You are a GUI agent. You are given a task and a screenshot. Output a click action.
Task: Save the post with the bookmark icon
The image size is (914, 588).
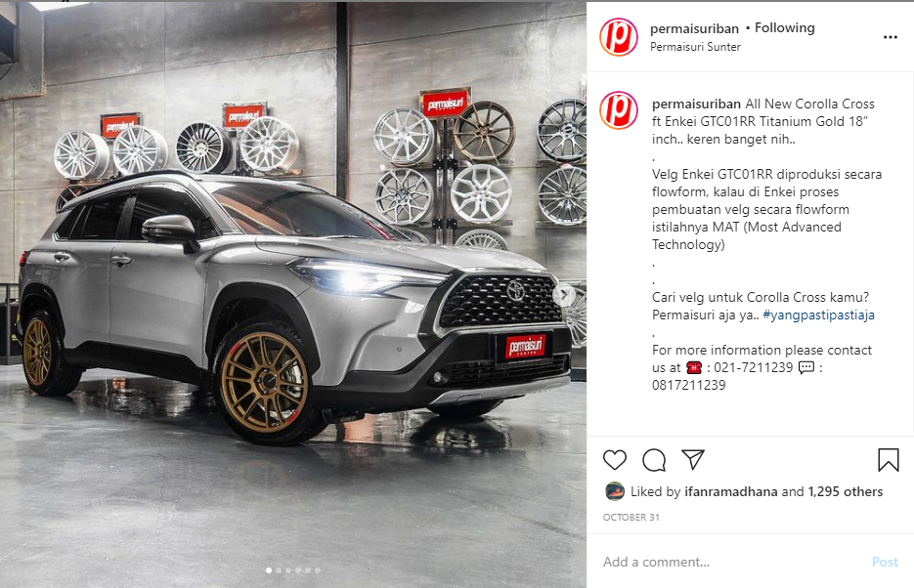(x=889, y=459)
